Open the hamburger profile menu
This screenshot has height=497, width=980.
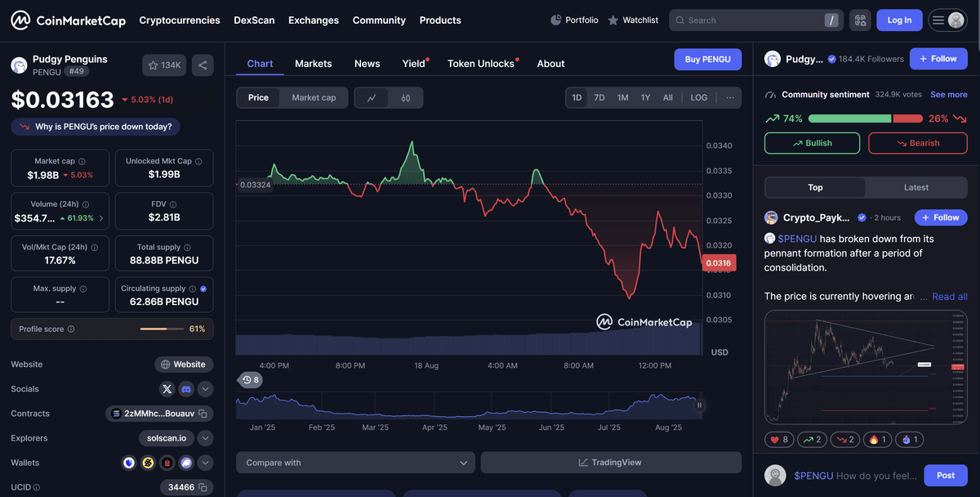[947, 20]
